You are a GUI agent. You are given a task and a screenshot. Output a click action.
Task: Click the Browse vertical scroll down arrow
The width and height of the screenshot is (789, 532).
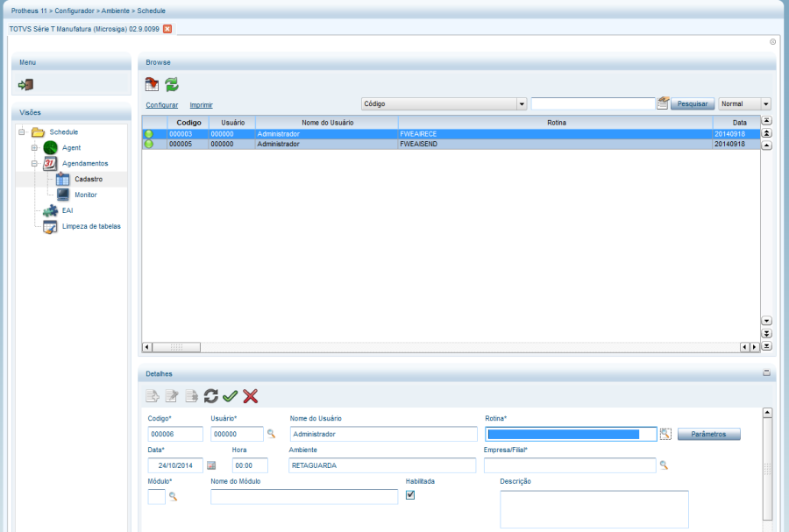[766, 321]
